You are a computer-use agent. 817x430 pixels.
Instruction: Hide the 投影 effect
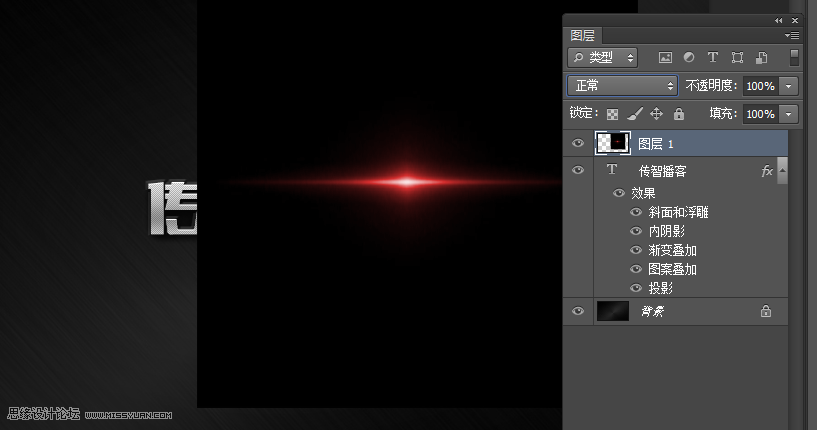636,288
